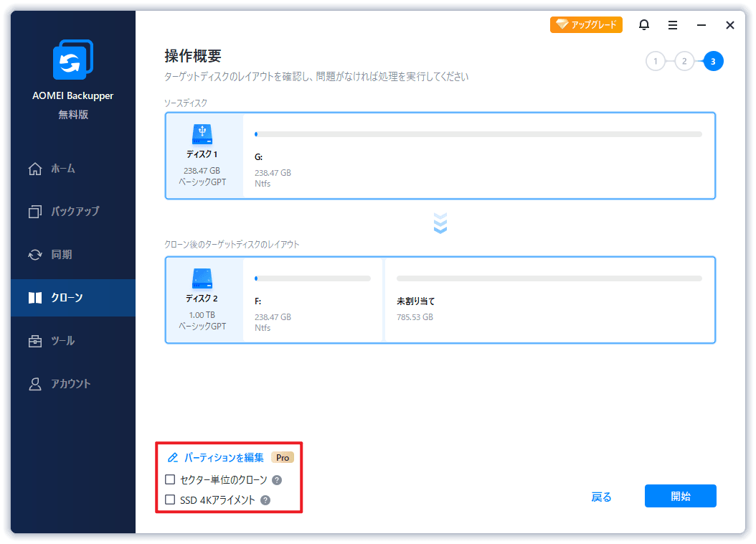Viewport: 756px width, 544px height.
Task: Click the notification bell icon
Action: tap(643, 24)
